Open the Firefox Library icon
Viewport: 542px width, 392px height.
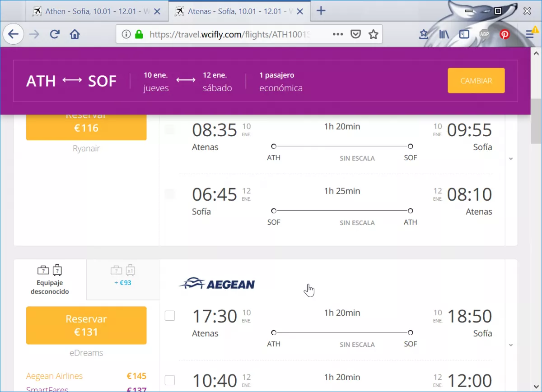444,34
